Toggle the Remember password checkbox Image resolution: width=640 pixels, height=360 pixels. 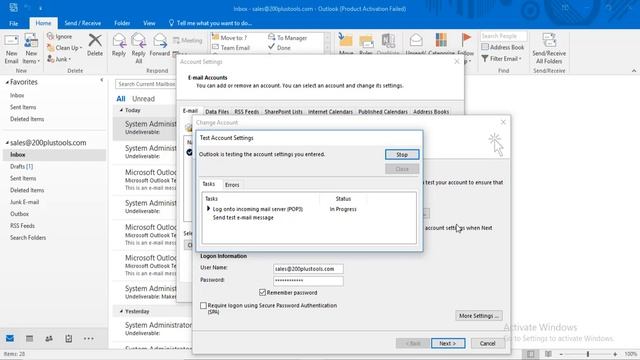262,293
